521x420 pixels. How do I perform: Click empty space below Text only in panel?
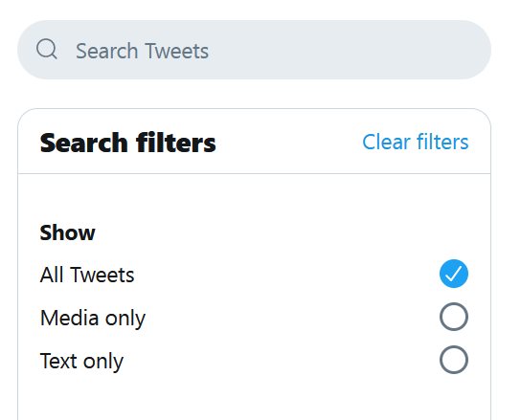tap(254, 398)
